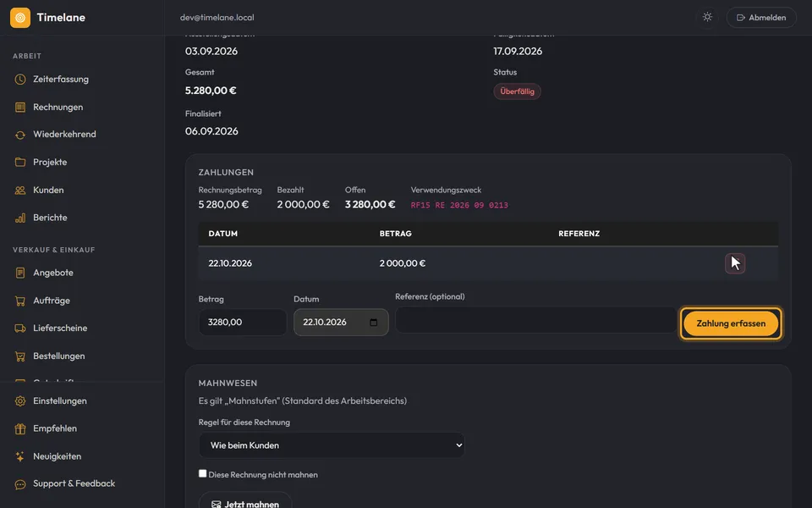The image size is (812, 508).
Task: Click the REFERENZ column header
Action: (x=579, y=234)
